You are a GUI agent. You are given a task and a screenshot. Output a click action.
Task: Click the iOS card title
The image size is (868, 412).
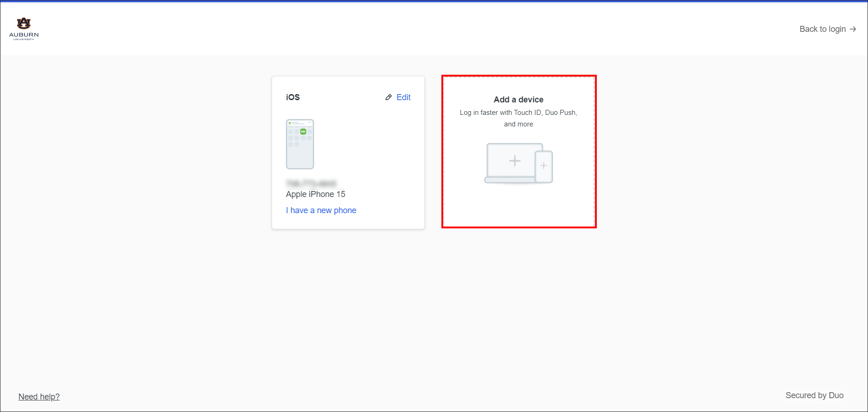point(293,97)
